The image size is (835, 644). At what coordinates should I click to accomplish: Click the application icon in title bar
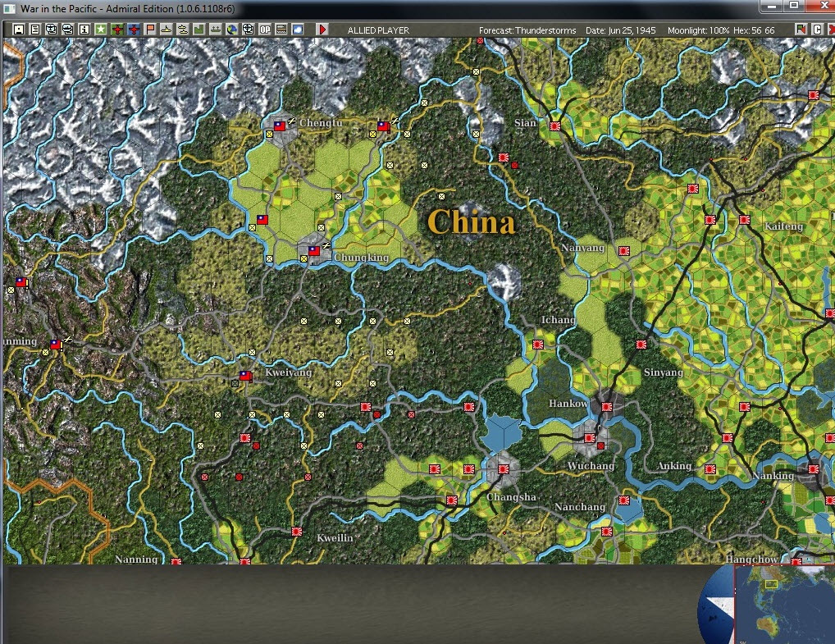(8, 8)
